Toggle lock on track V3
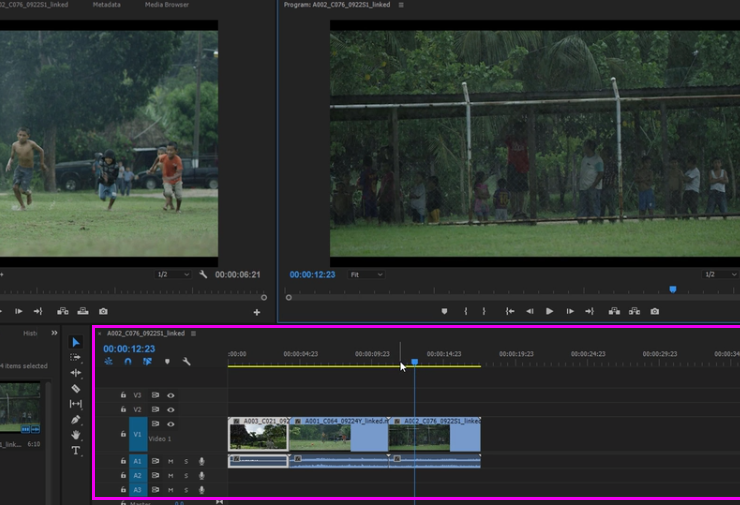The image size is (740, 505). coord(123,395)
